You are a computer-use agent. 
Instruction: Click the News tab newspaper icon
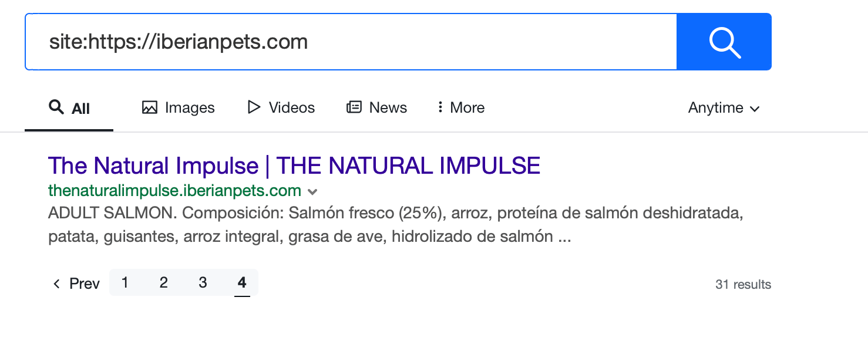(x=354, y=107)
